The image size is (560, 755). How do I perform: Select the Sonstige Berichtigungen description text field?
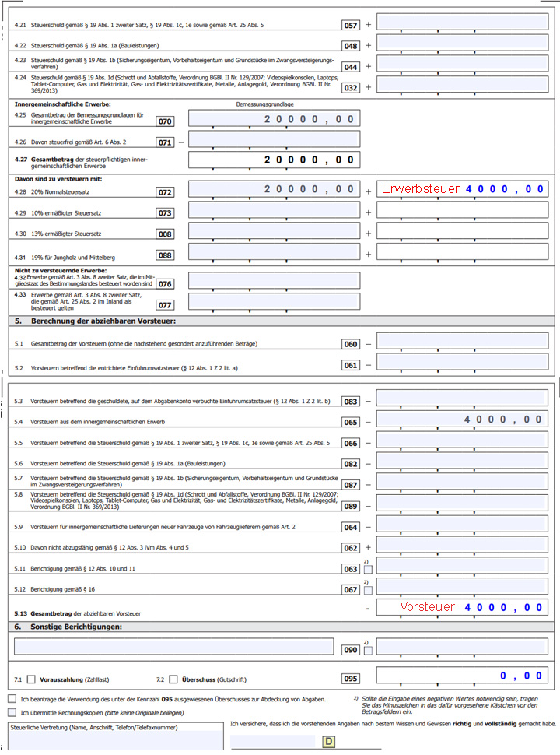coord(173,646)
